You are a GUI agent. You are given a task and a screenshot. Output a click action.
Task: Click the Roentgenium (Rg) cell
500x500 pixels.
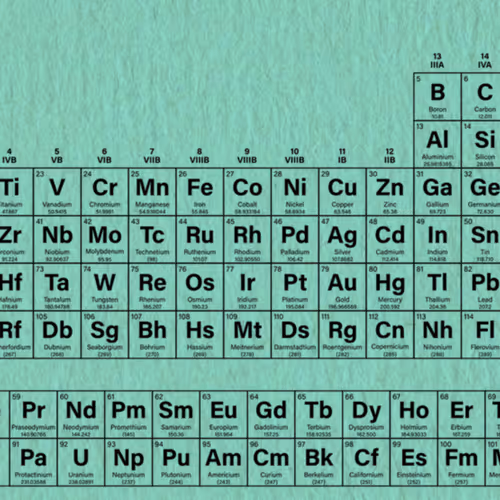coord(343,335)
